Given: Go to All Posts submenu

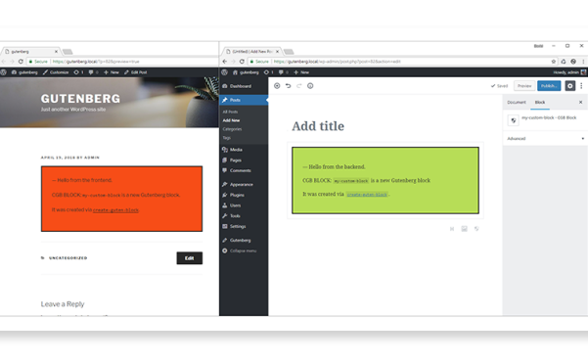Looking at the screenshot, I should coord(230,112).
